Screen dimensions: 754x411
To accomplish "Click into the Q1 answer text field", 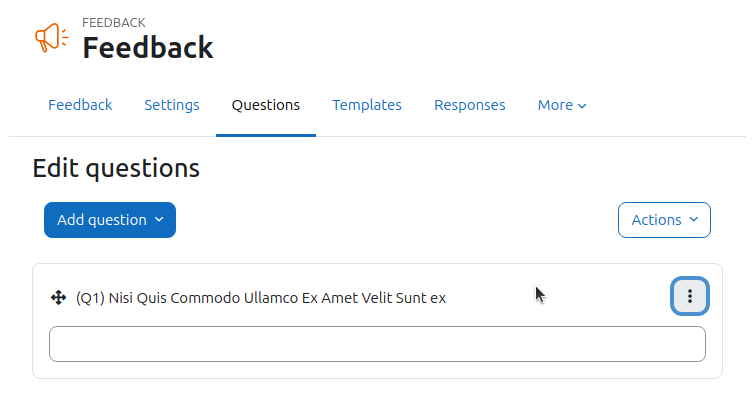I will 377,344.
